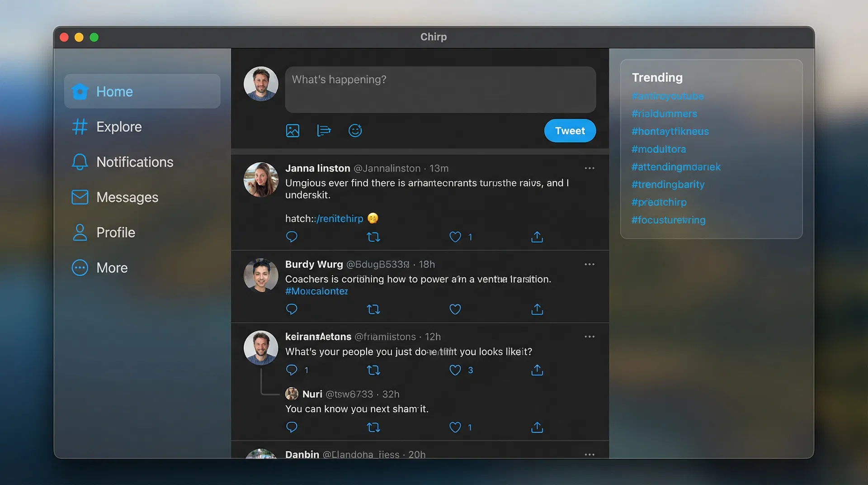Open options menu on Danbin's tweet
The width and height of the screenshot is (868, 485).
point(590,454)
